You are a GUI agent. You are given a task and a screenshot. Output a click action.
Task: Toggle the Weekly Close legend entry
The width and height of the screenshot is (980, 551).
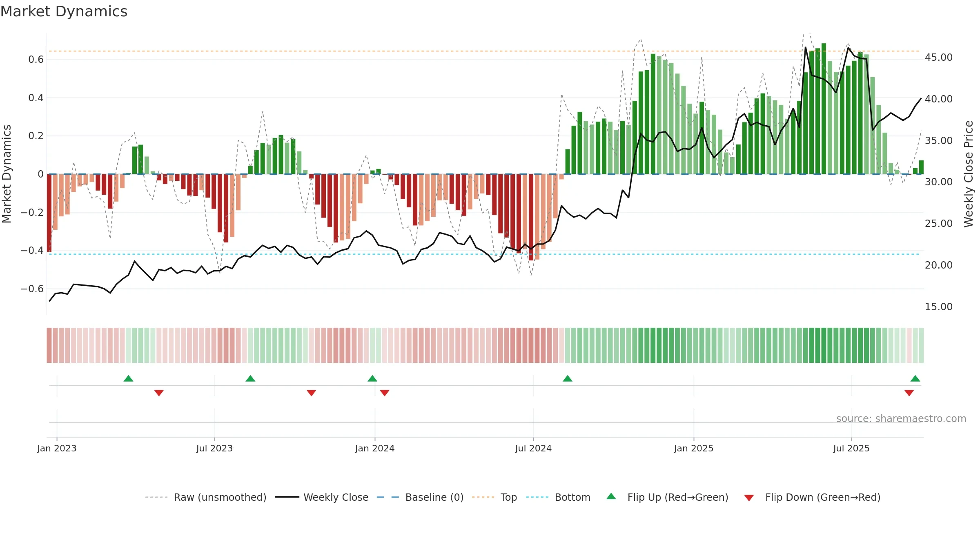(321, 497)
